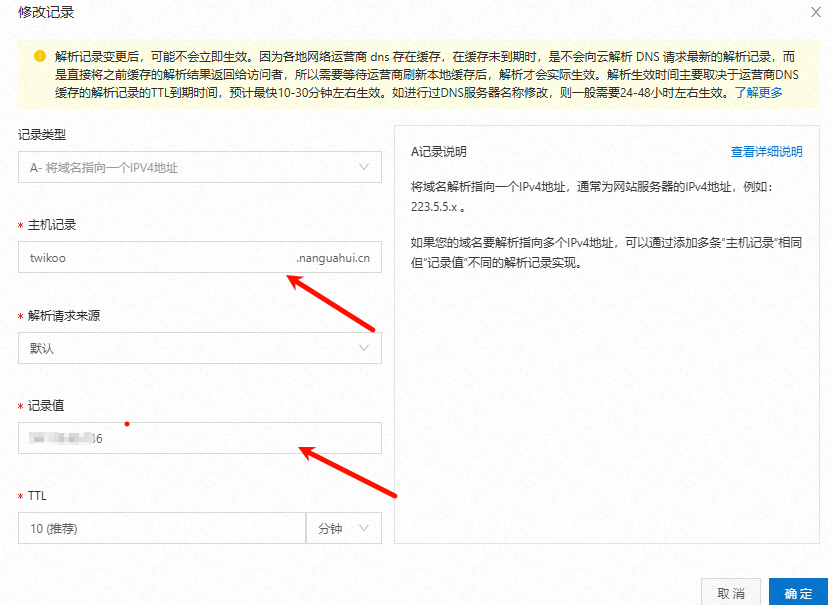This screenshot has width=832, height=605.
Task: Open the 了解更多 link
Action: click(758, 92)
